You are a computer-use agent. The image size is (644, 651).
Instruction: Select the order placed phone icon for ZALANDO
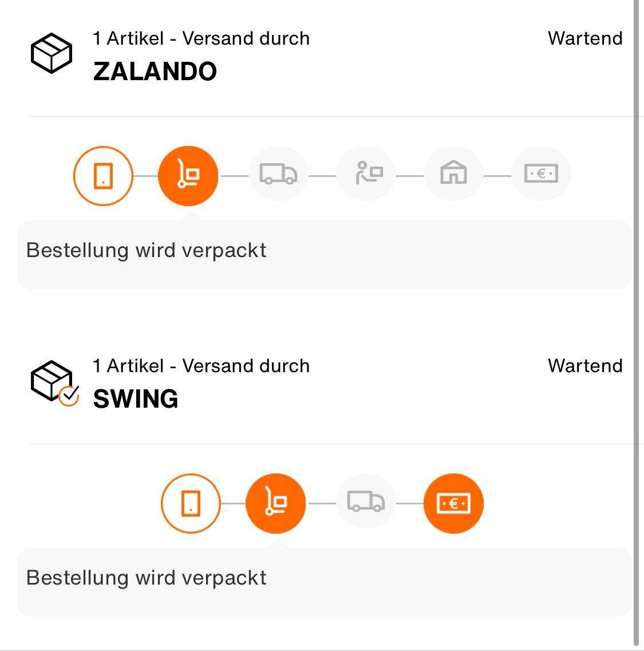(102, 175)
